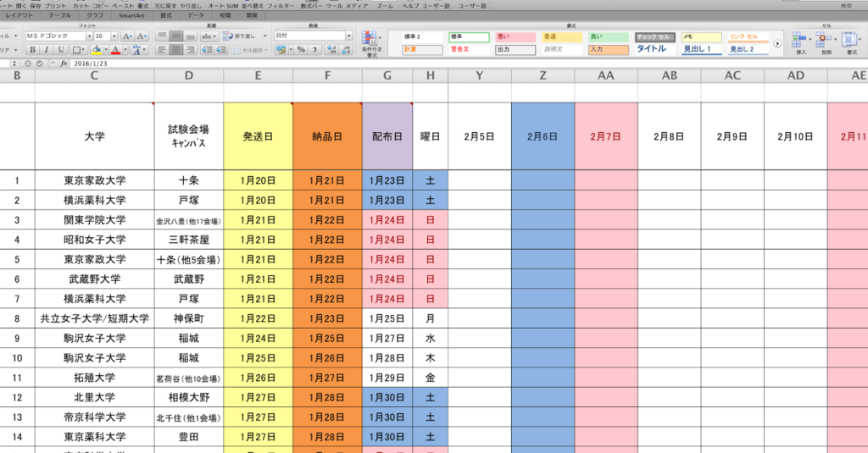
Task: Switch to the グラフ ribbon tab
Action: tap(95, 15)
